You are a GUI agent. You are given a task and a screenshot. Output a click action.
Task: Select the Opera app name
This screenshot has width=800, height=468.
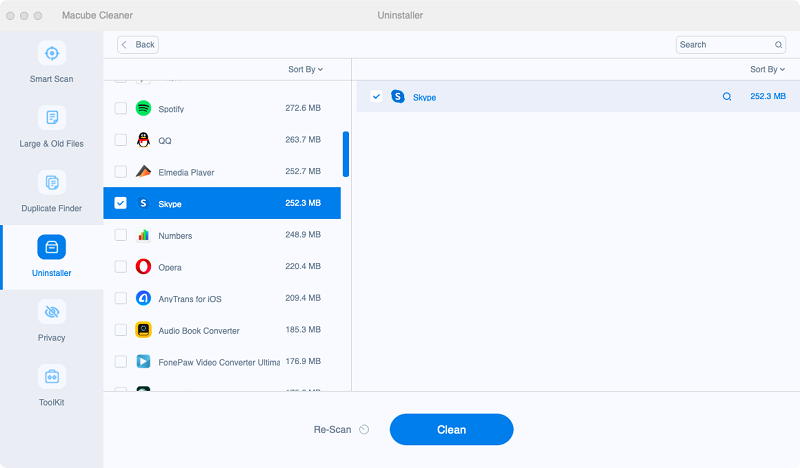[x=170, y=267]
